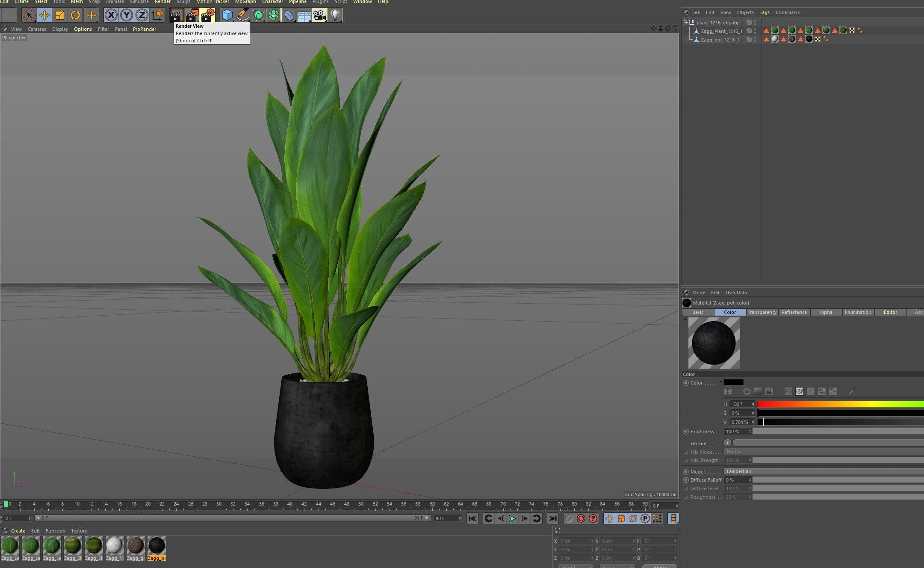Click the record active objects button
Image resolution: width=924 pixels, height=568 pixels.
pos(569,519)
